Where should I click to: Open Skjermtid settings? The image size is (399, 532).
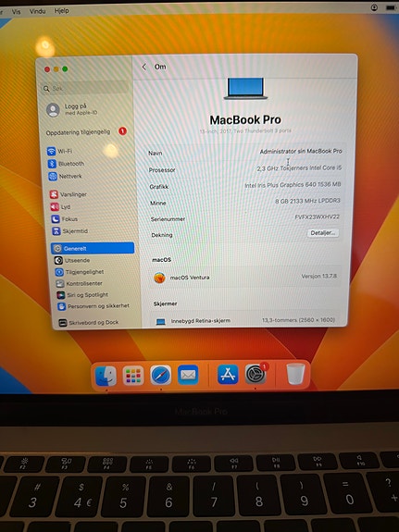pyautogui.click(x=70, y=231)
